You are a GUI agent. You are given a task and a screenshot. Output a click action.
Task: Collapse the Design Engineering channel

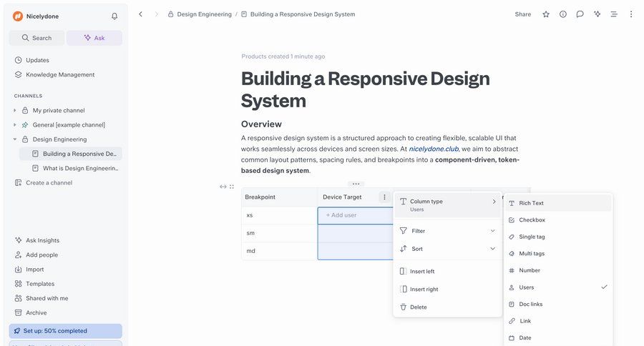[15, 139]
